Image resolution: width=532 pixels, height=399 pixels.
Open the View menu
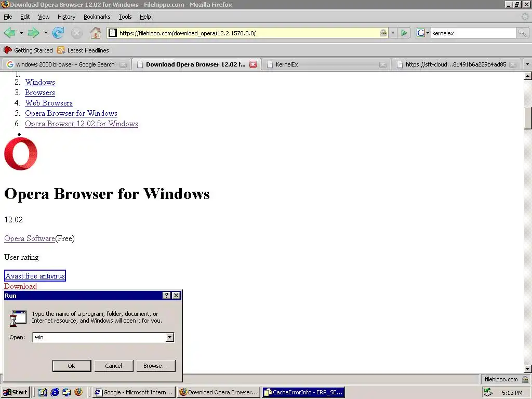(44, 17)
